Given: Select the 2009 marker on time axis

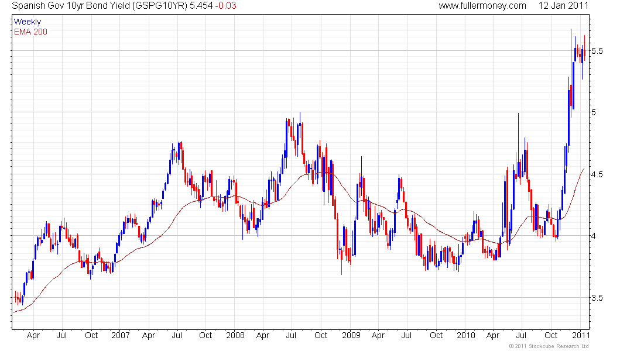Looking at the screenshot, I should coord(350,336).
